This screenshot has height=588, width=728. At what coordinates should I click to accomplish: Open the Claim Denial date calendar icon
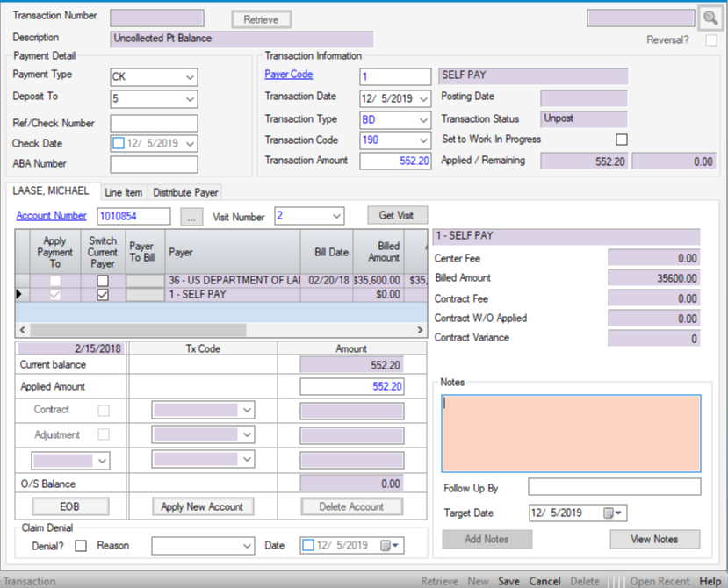click(x=386, y=546)
